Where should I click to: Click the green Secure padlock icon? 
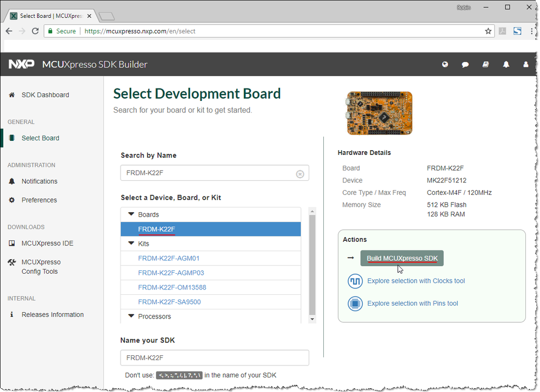click(x=50, y=31)
